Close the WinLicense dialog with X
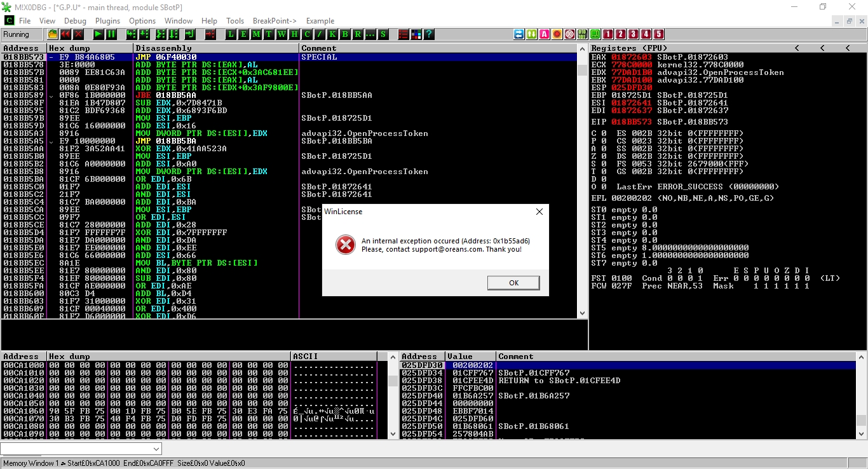The image size is (868, 469). click(x=539, y=212)
